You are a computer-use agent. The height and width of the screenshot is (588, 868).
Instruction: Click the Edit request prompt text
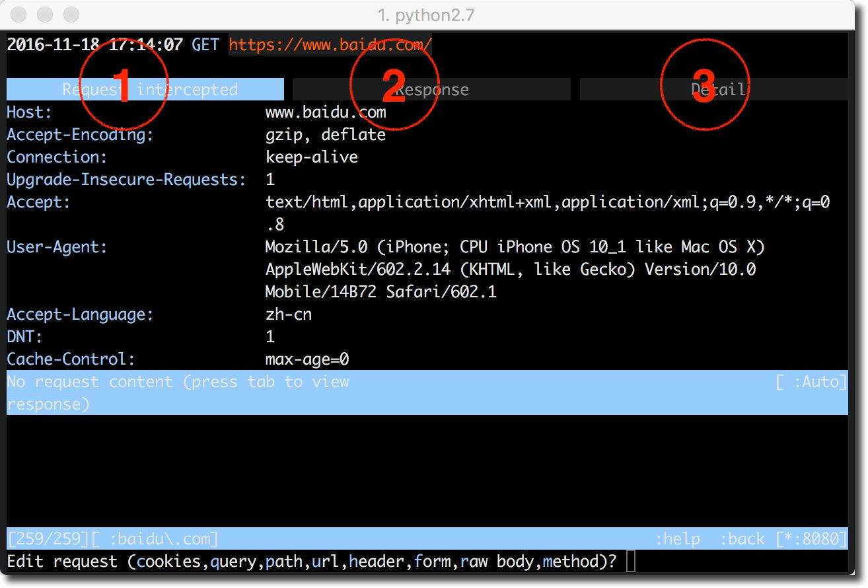pyautogui.click(x=312, y=562)
